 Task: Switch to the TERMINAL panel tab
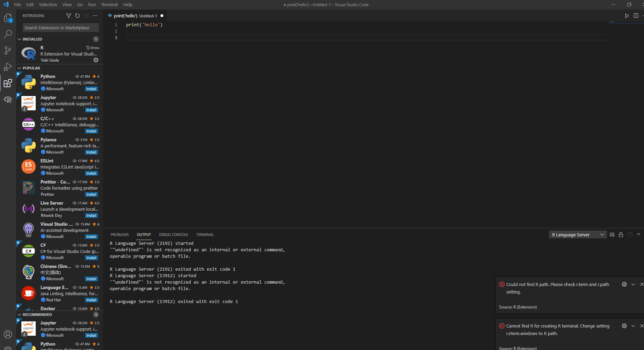pyautogui.click(x=205, y=235)
